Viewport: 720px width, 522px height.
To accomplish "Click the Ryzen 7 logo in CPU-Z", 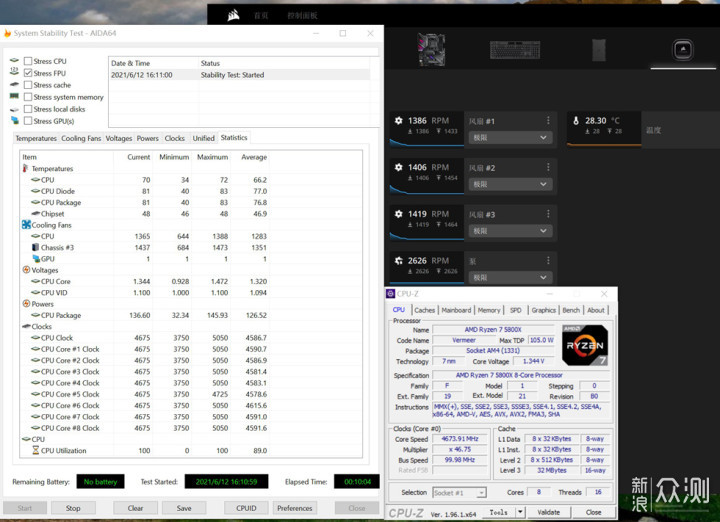I will [x=585, y=345].
